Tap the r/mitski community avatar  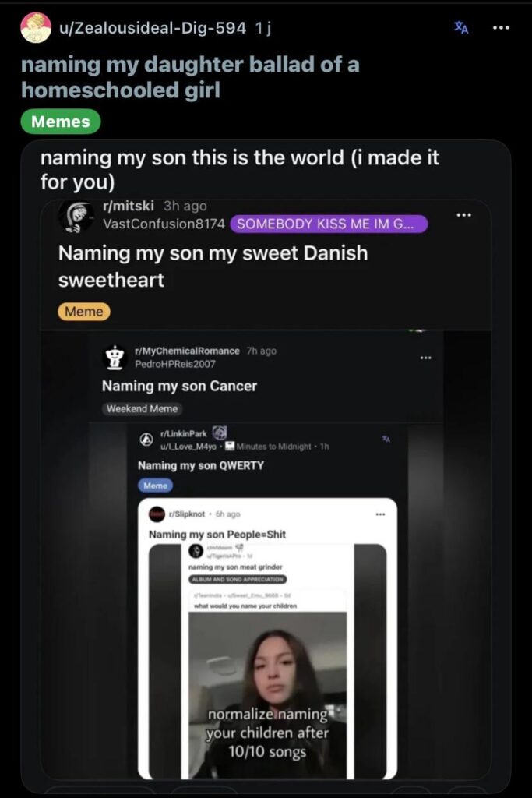[x=76, y=214]
